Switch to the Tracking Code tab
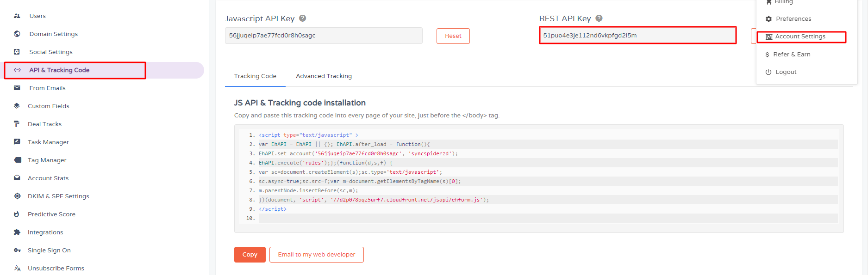The image size is (868, 275). coord(255,76)
